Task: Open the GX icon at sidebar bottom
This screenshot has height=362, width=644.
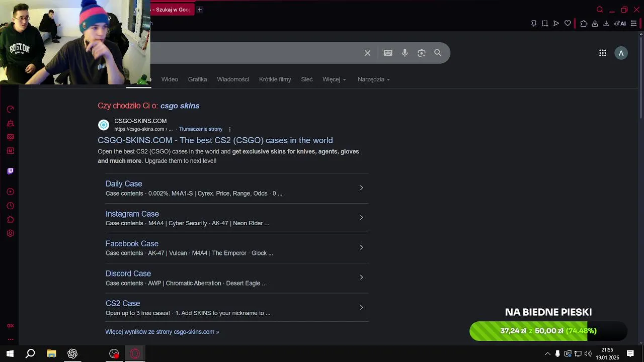Action: click(x=10, y=326)
